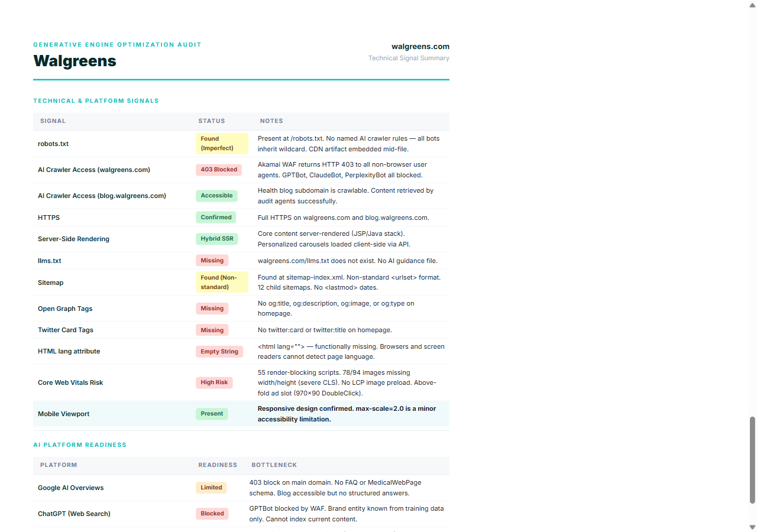
Task: Click AI Crawler Access (walgreens.com) label
Action: 94,170
